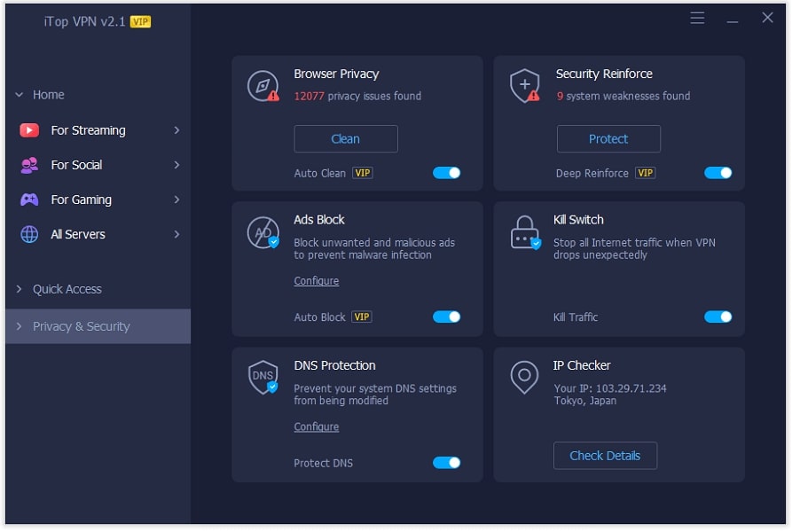Click the VIP badge beside iTop VPN title
792x532 pixels.
140,21
